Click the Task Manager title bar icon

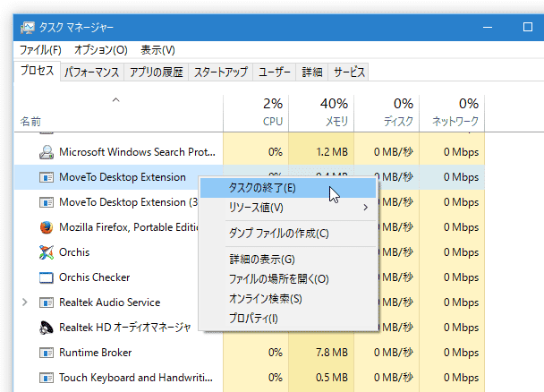(x=28, y=28)
